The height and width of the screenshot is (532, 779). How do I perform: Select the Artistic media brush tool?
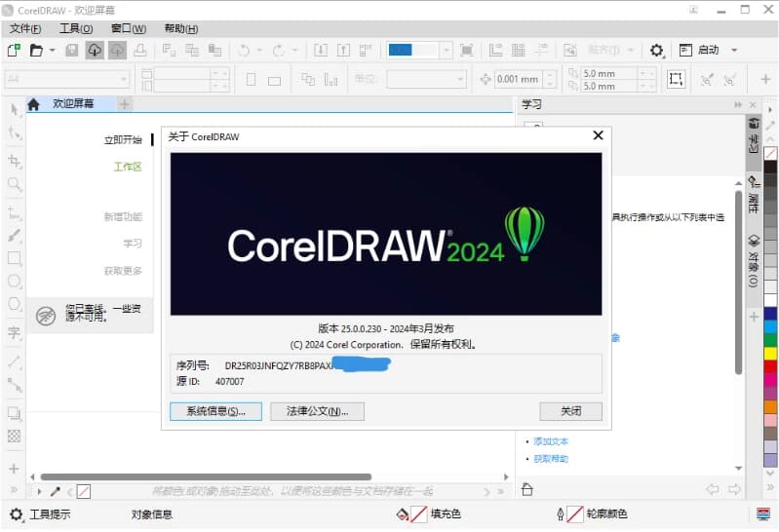[15, 235]
